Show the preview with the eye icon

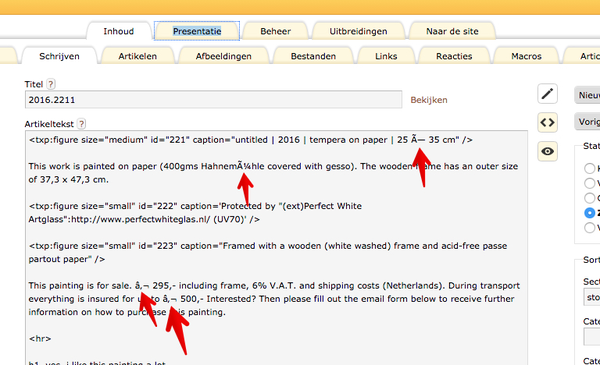[x=547, y=152]
